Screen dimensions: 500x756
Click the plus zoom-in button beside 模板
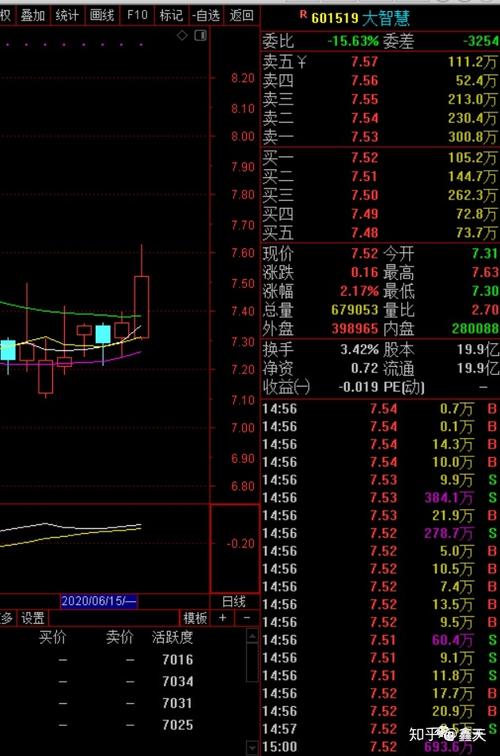(222, 617)
